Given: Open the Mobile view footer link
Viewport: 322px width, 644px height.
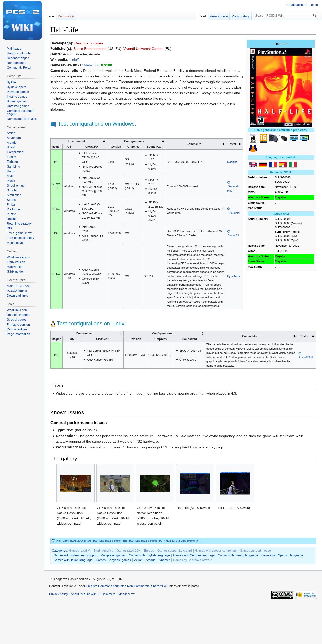Looking at the screenshot, I should point(126,594).
